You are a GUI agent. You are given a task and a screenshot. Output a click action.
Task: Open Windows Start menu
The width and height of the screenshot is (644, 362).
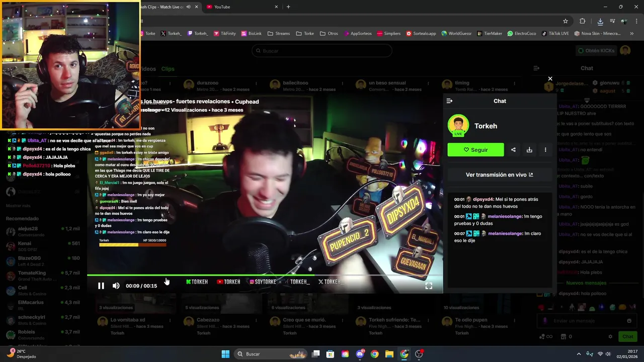click(x=225, y=354)
